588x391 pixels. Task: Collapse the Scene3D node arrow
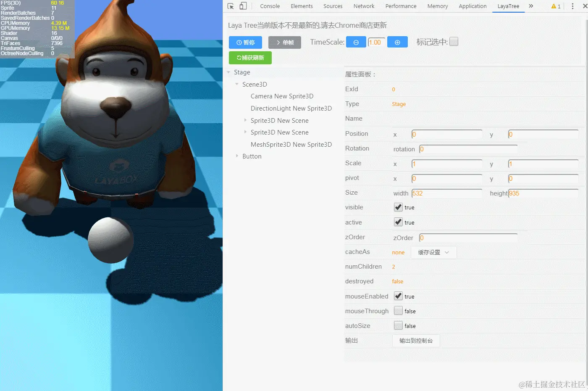tap(237, 84)
